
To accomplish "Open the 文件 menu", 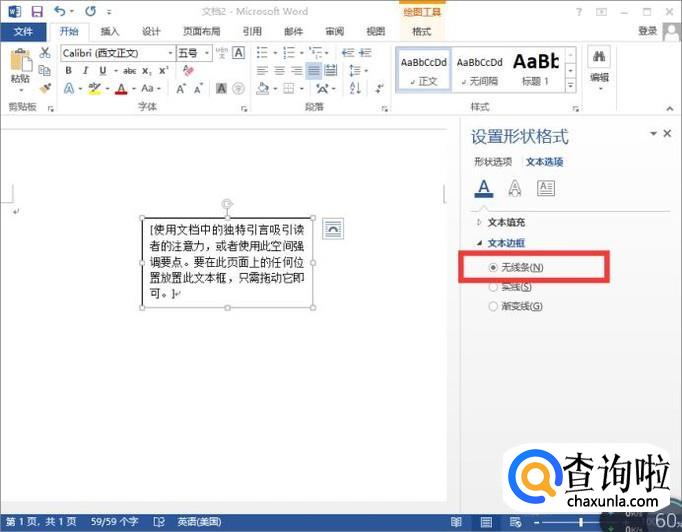I will (23, 31).
